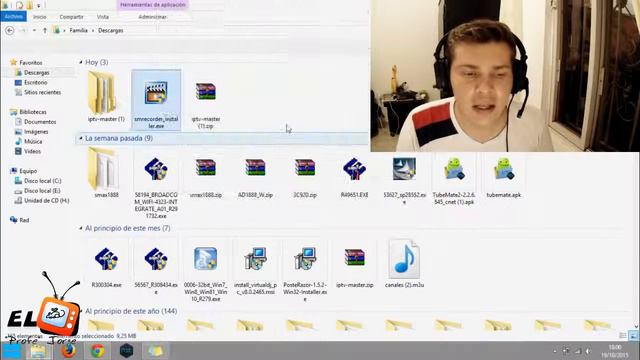This screenshot has height=360, width=640.
Task: Open the iptv-master (1) folder
Action: point(106,97)
